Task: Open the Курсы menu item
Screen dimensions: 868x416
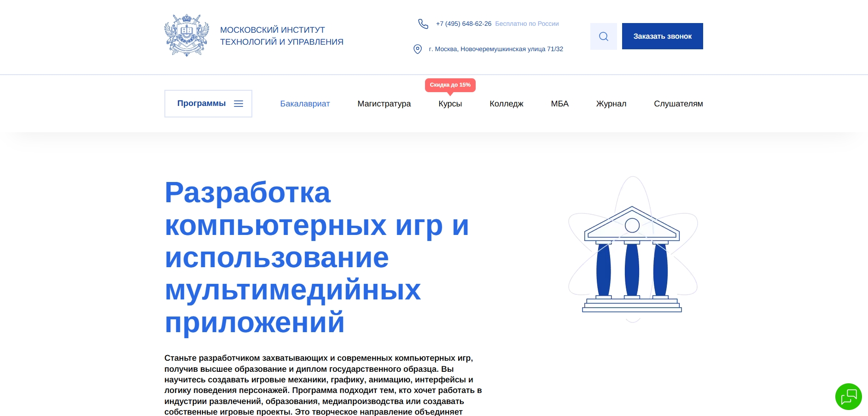Action: click(450, 104)
